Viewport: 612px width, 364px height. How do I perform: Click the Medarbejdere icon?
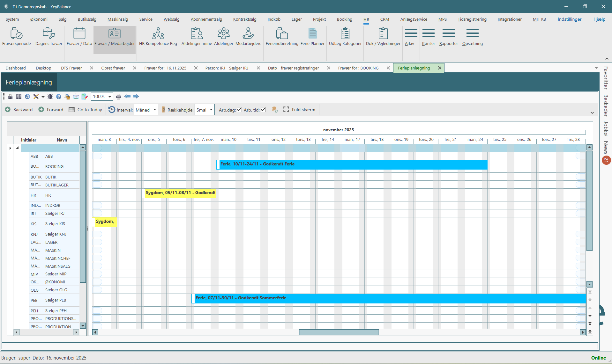tap(248, 37)
